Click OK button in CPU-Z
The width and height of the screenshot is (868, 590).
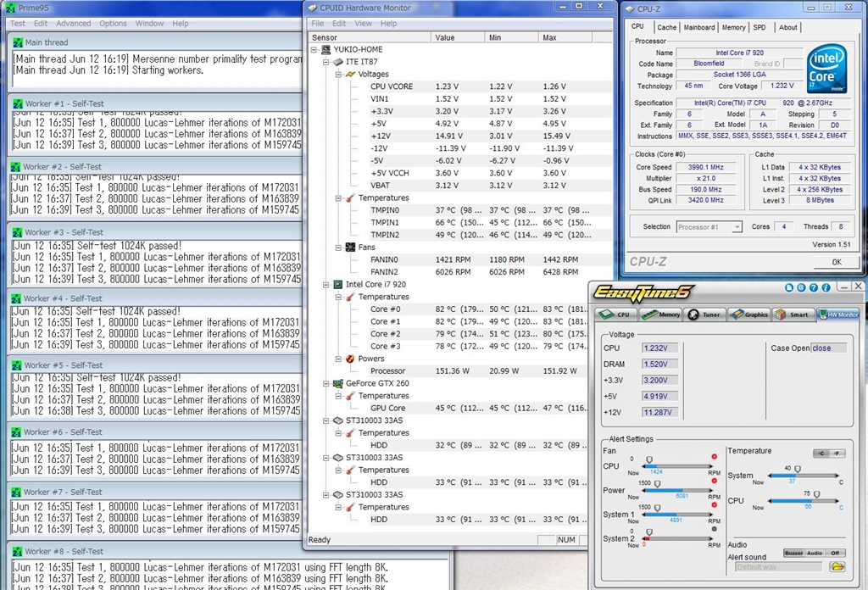click(837, 262)
